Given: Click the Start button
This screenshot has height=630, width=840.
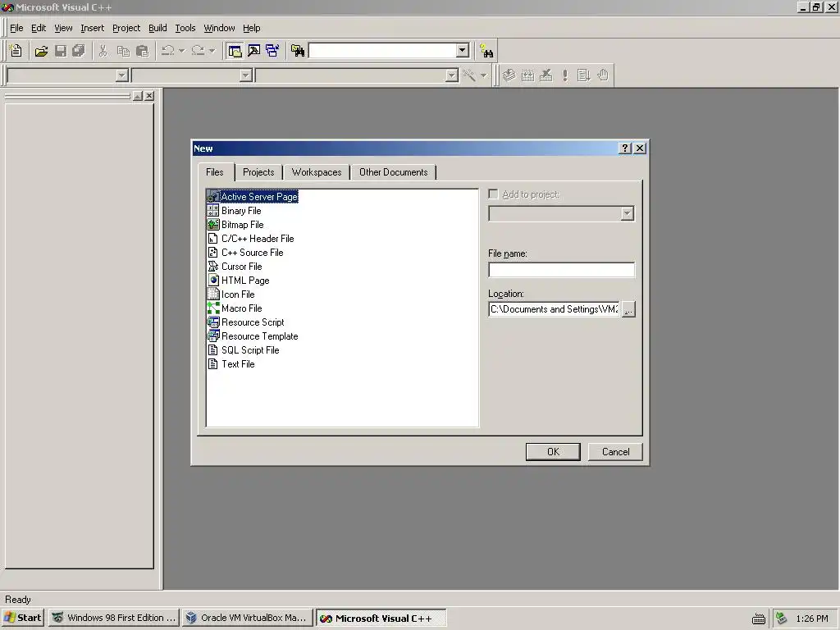Looking at the screenshot, I should [x=23, y=618].
